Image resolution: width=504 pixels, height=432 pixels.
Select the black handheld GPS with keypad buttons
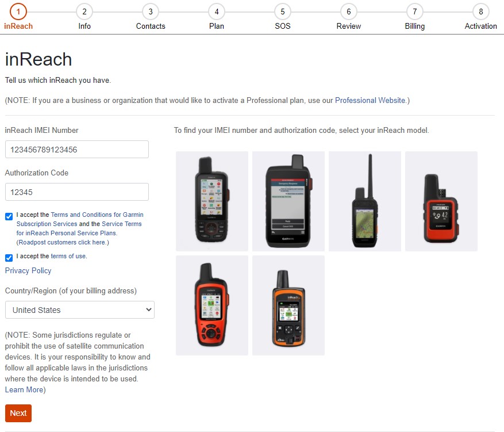212,201
